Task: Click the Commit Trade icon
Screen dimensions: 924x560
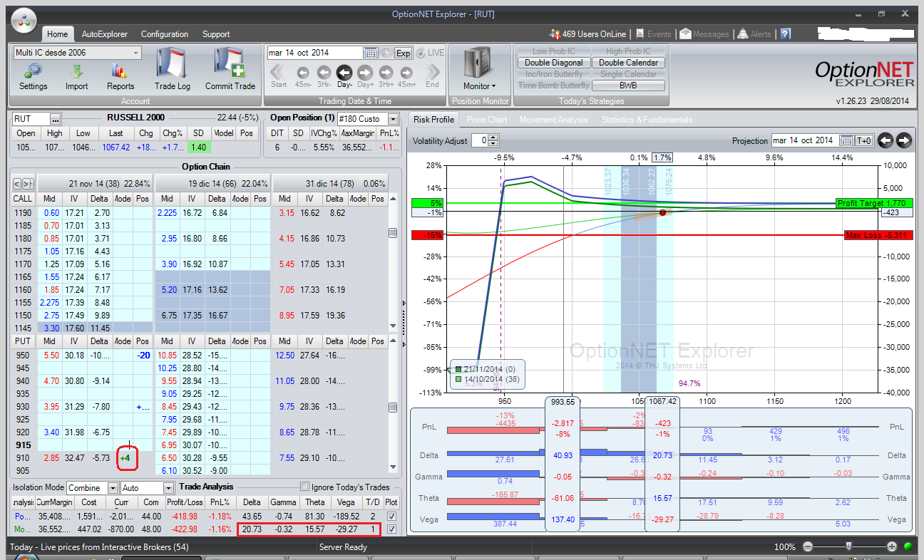Action: point(230,64)
